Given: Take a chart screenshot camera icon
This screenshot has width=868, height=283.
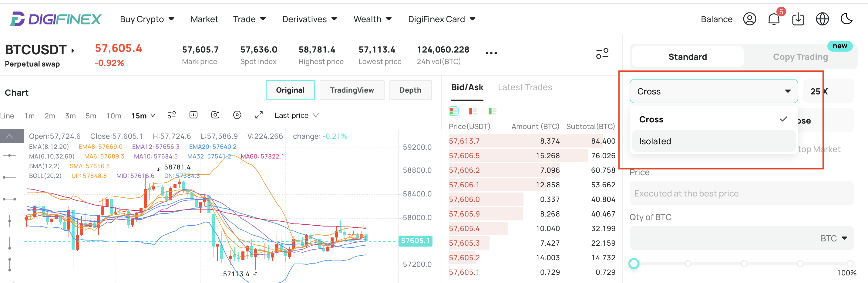Looking at the screenshot, I should (215, 115).
